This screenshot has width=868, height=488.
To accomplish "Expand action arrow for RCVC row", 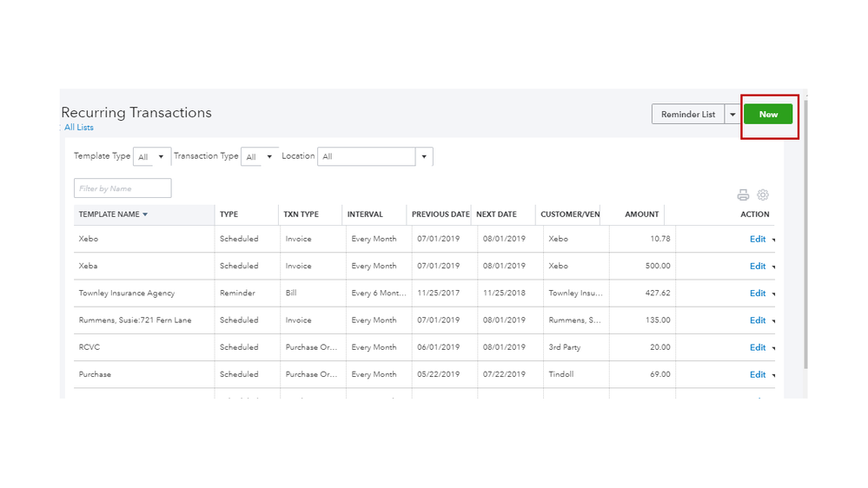I will pyautogui.click(x=773, y=348).
